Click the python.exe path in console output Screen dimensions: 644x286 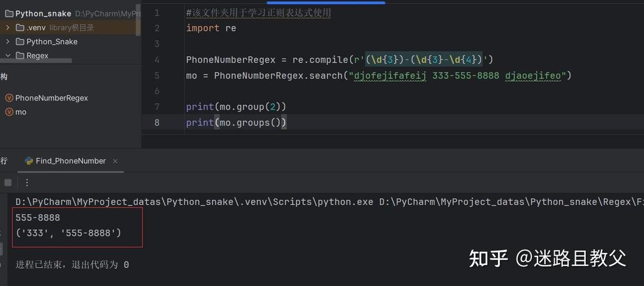[x=194, y=202]
